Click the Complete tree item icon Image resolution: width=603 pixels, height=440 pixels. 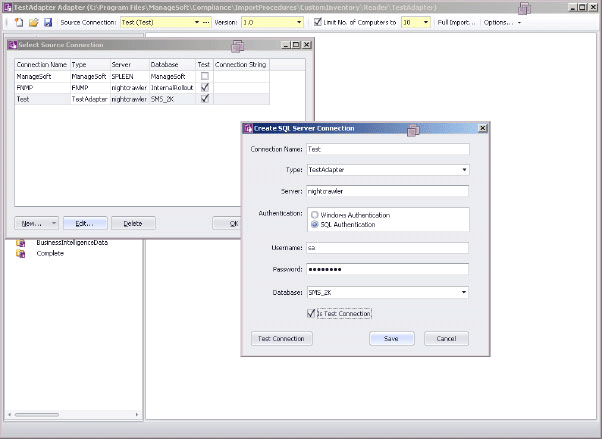(20, 253)
